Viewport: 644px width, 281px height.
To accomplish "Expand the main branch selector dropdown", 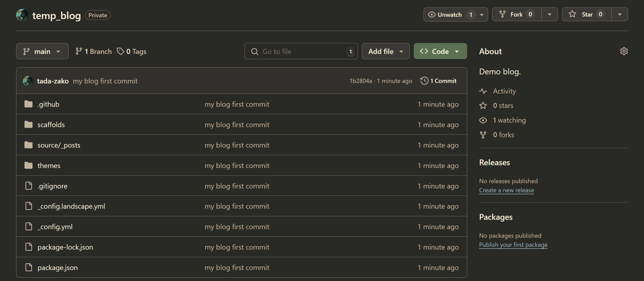I will [42, 51].
